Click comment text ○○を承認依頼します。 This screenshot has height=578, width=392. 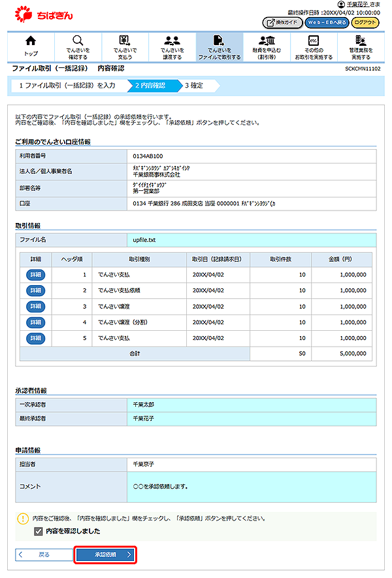click(x=161, y=486)
